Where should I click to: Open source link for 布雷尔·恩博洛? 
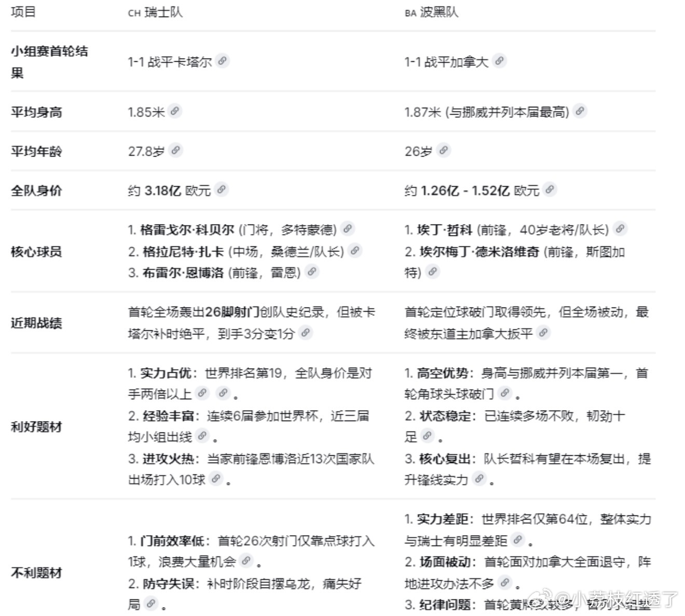pos(312,272)
